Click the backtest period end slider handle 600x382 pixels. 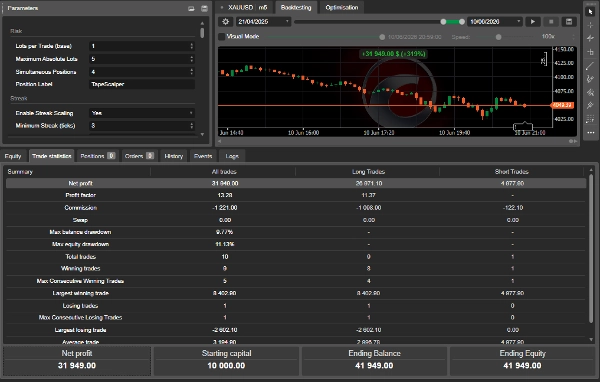(462, 22)
